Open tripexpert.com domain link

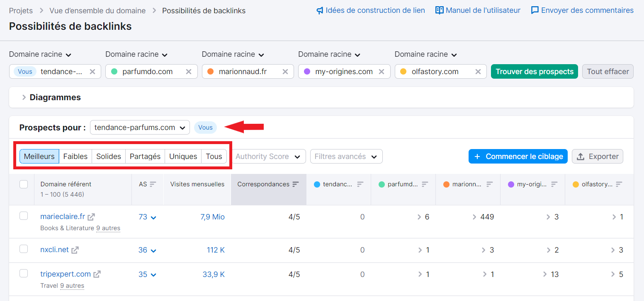click(66, 274)
